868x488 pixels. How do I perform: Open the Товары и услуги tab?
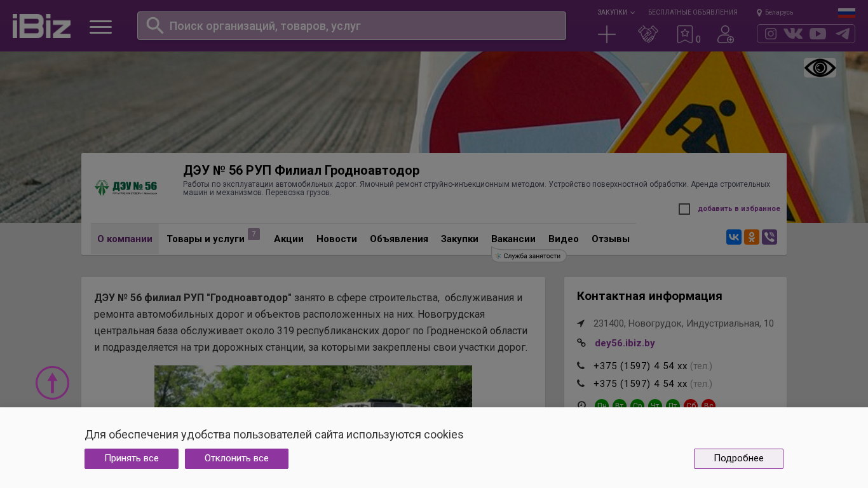[206, 239]
